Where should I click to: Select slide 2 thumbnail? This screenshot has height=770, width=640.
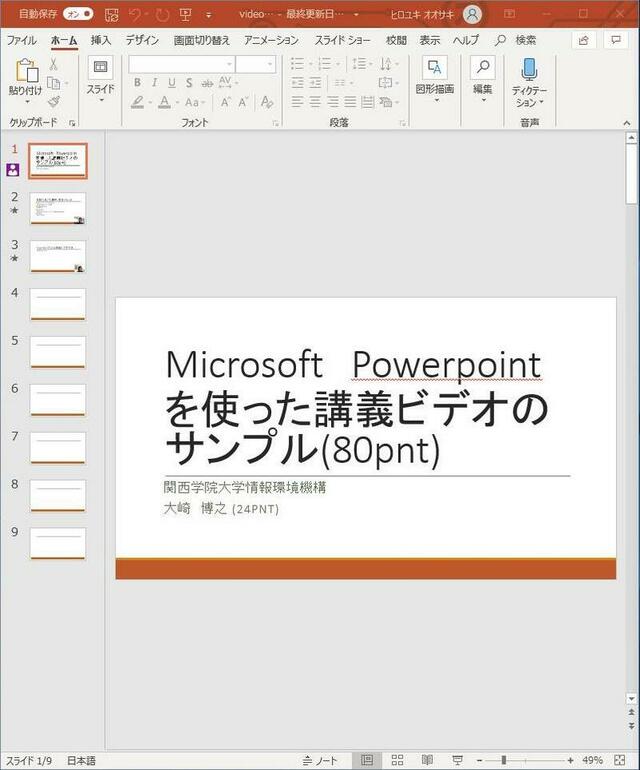[57, 208]
